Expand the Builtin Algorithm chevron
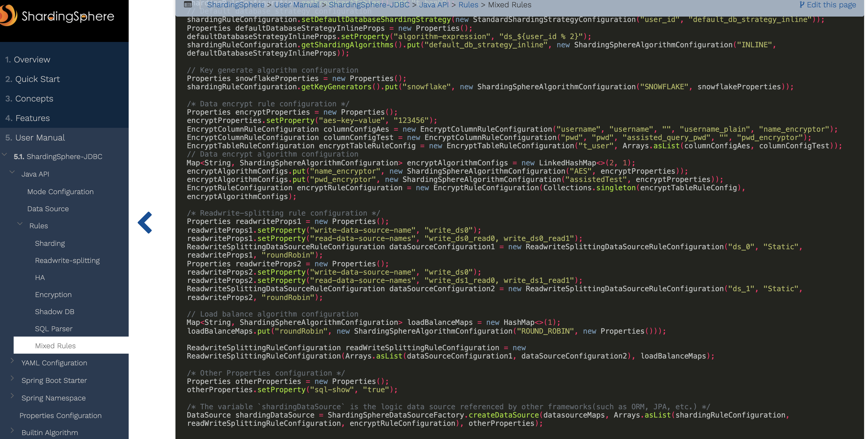The width and height of the screenshot is (868, 439). click(12, 430)
